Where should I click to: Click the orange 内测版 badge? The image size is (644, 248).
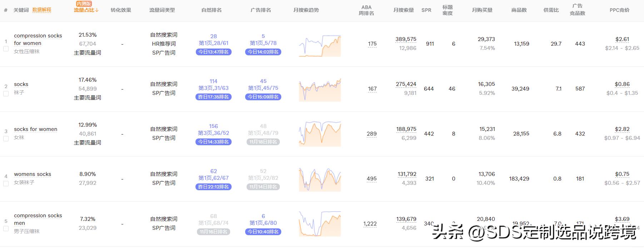coord(84,4)
